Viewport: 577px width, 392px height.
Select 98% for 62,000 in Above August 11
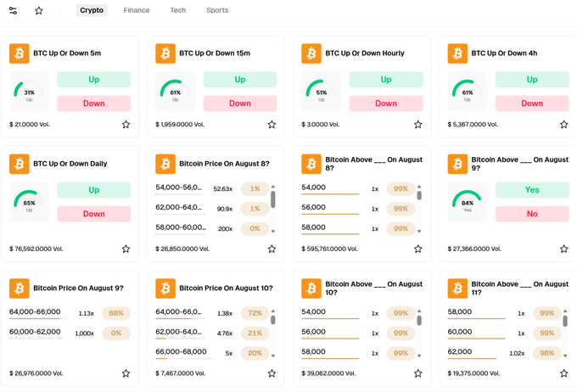pyautogui.click(x=546, y=353)
